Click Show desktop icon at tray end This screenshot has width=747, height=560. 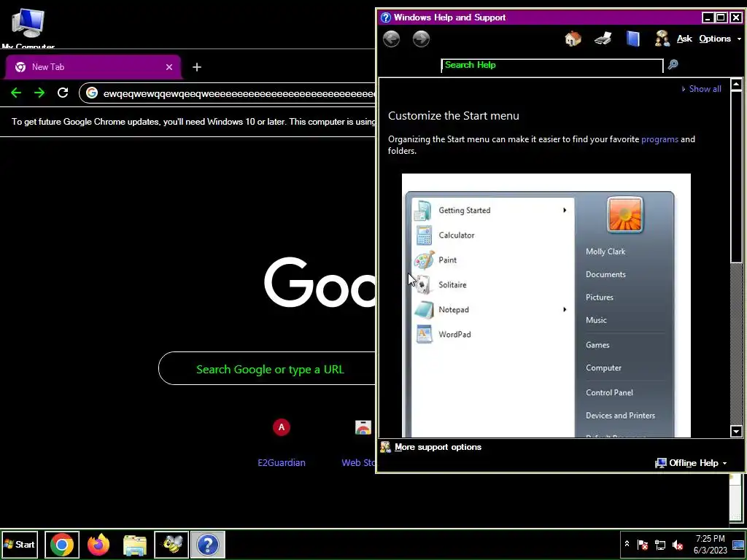738,544
